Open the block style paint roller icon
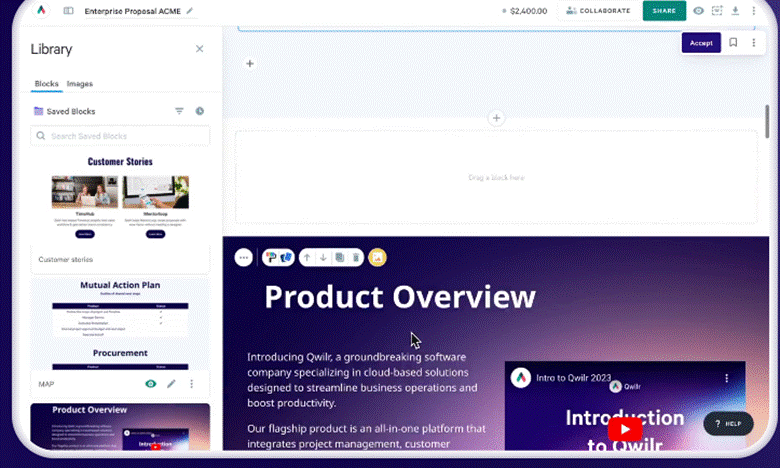 click(x=271, y=258)
